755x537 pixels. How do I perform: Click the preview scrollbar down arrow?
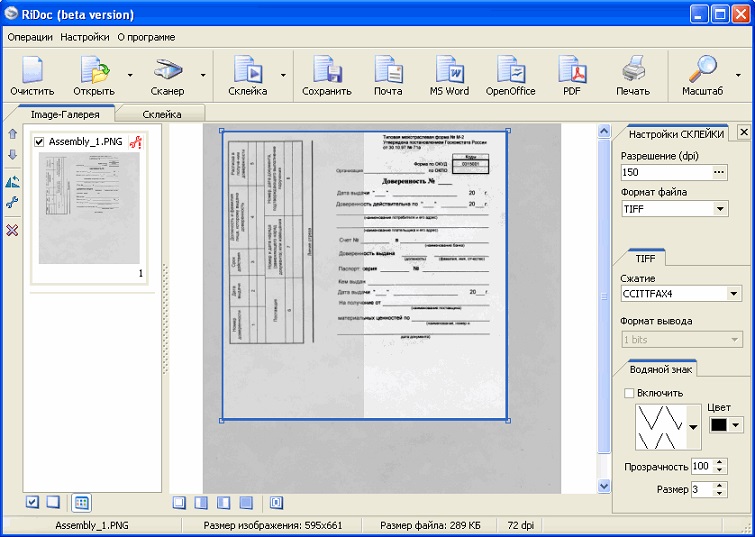pyautogui.click(x=604, y=486)
